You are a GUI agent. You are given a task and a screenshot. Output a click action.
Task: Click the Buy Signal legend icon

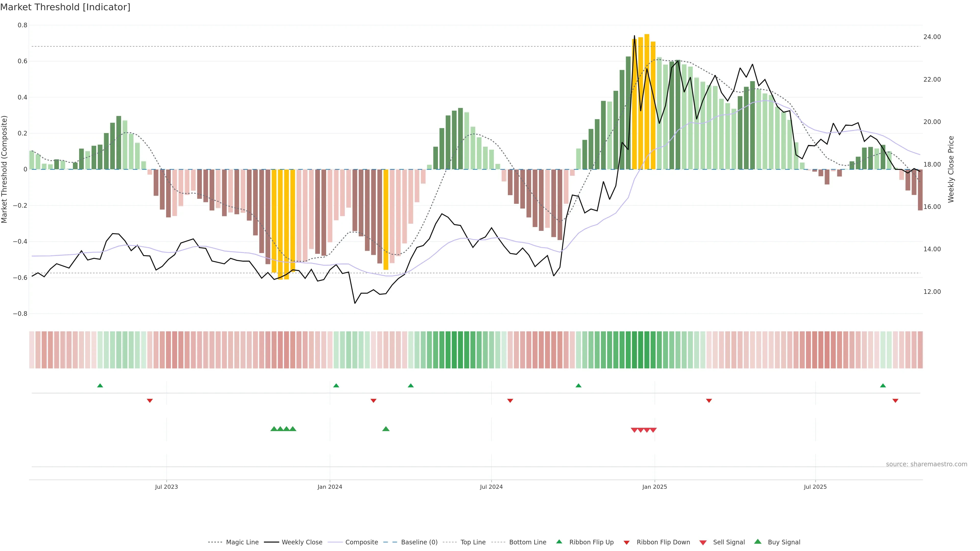[757, 542]
